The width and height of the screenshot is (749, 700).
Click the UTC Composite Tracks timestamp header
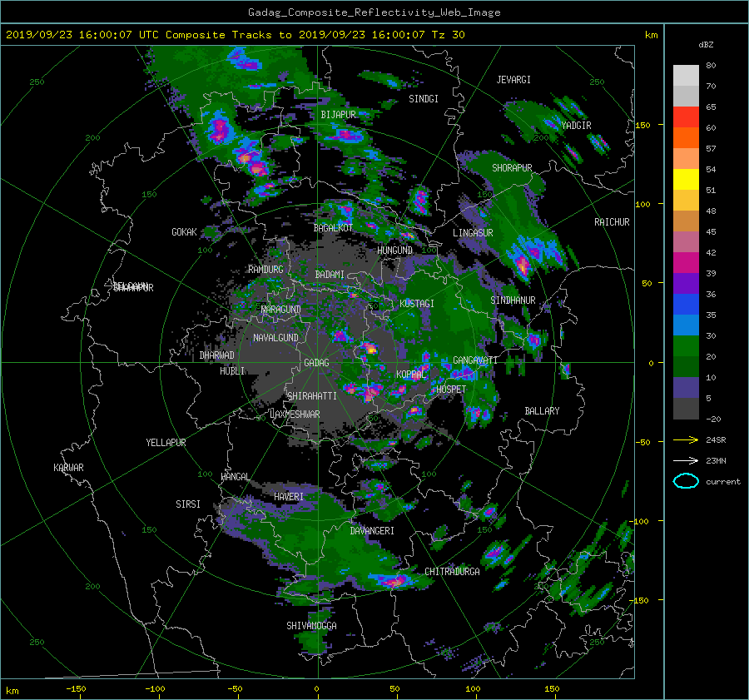coord(235,35)
